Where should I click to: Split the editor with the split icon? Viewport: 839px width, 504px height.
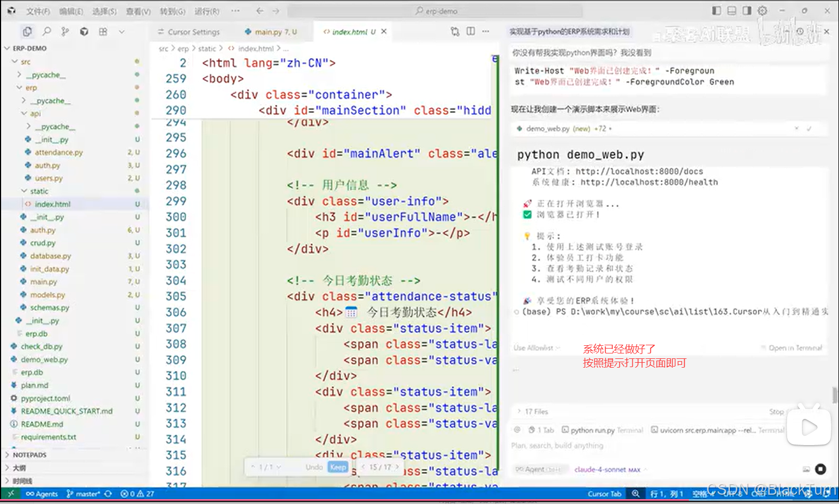coord(471,32)
